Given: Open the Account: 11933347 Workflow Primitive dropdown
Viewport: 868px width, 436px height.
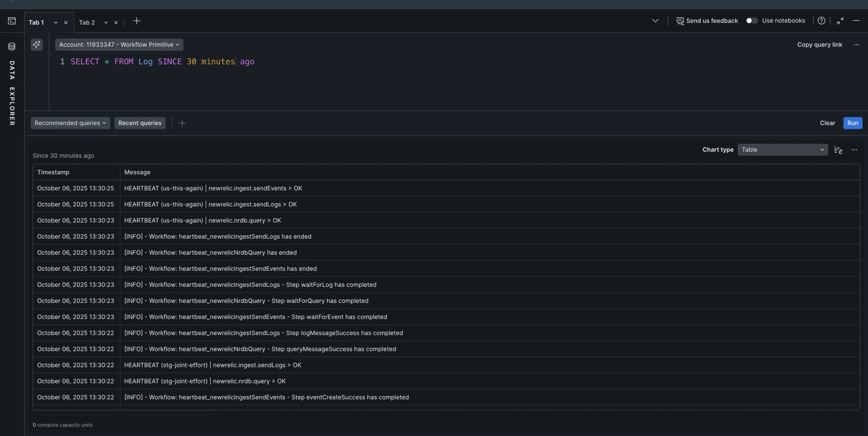Looking at the screenshot, I should [119, 44].
